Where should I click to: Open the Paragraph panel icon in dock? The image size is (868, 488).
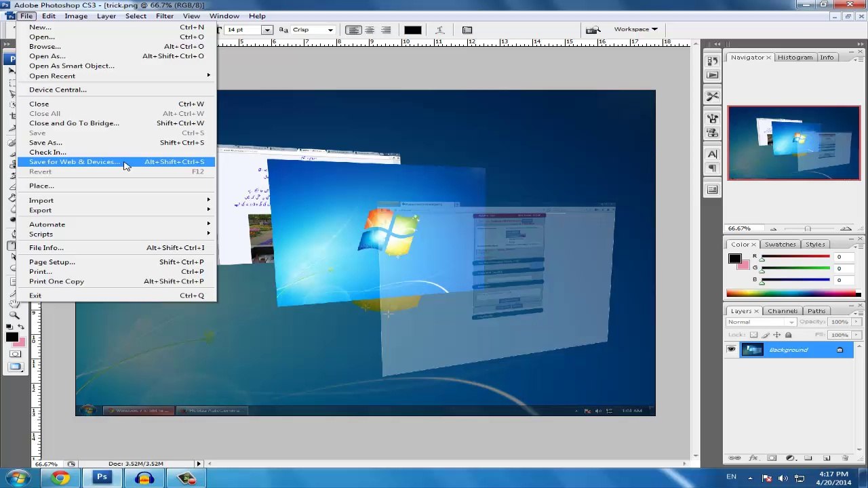712,168
